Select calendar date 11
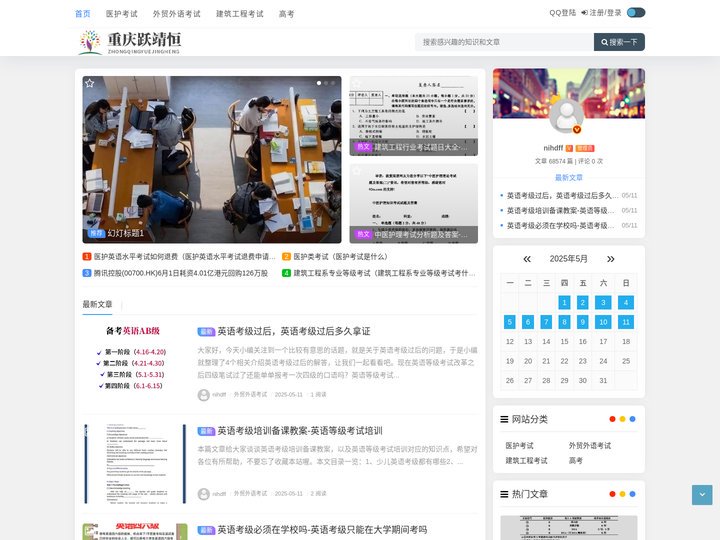The image size is (720, 540). [x=626, y=322]
